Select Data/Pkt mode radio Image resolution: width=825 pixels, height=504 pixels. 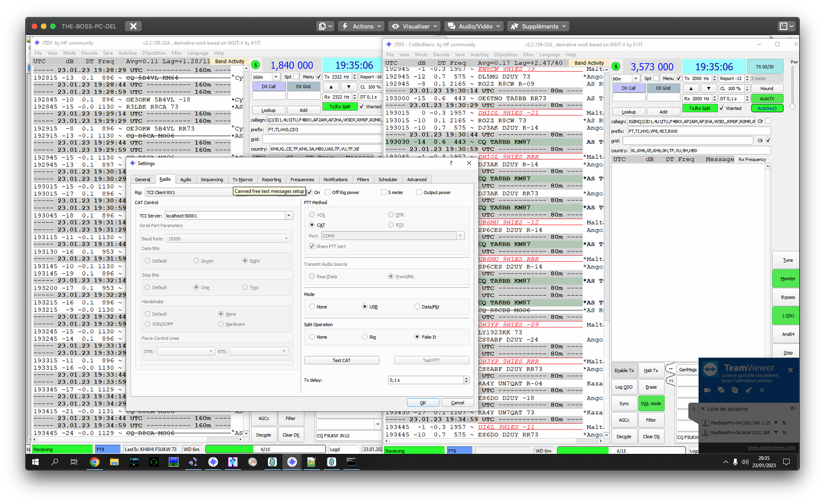(x=417, y=307)
